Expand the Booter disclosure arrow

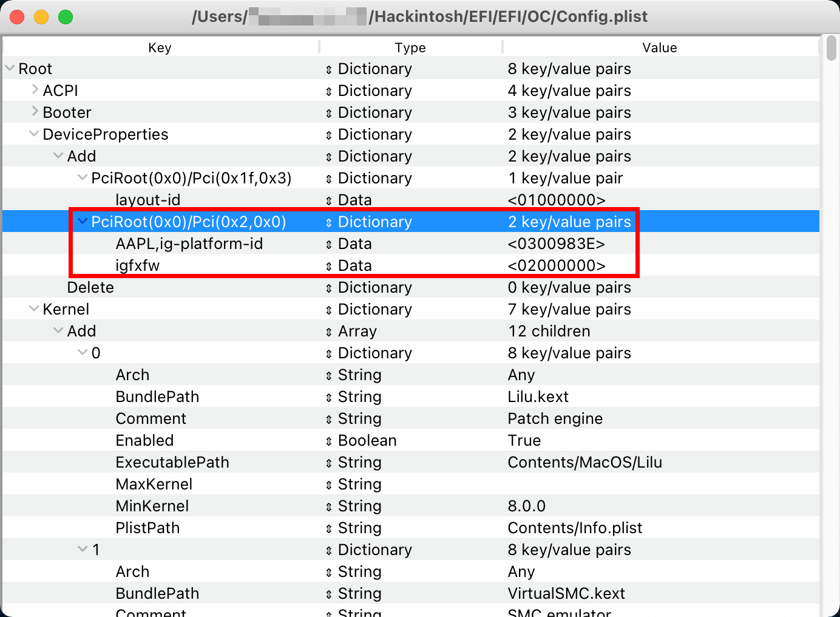[x=35, y=112]
